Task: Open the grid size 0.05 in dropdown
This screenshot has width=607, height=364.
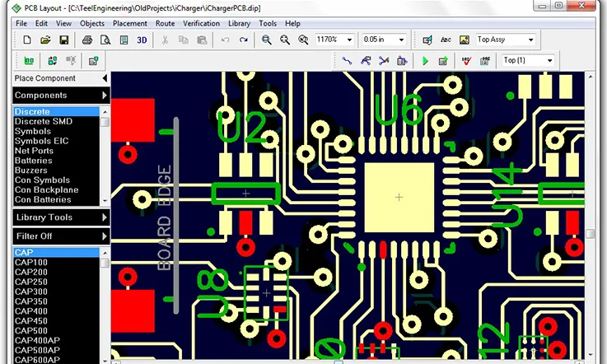Action: point(401,40)
